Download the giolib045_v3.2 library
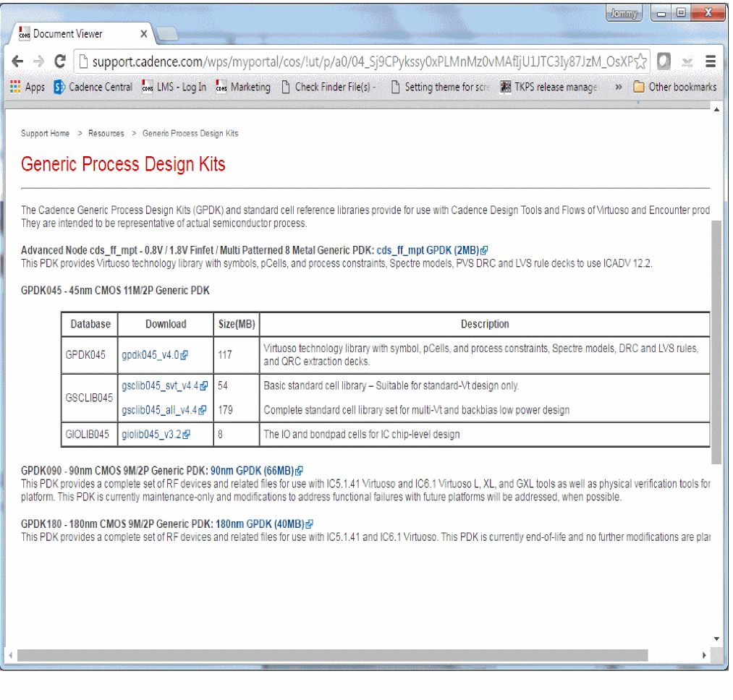Screen dimensions: 733x700 156,435
